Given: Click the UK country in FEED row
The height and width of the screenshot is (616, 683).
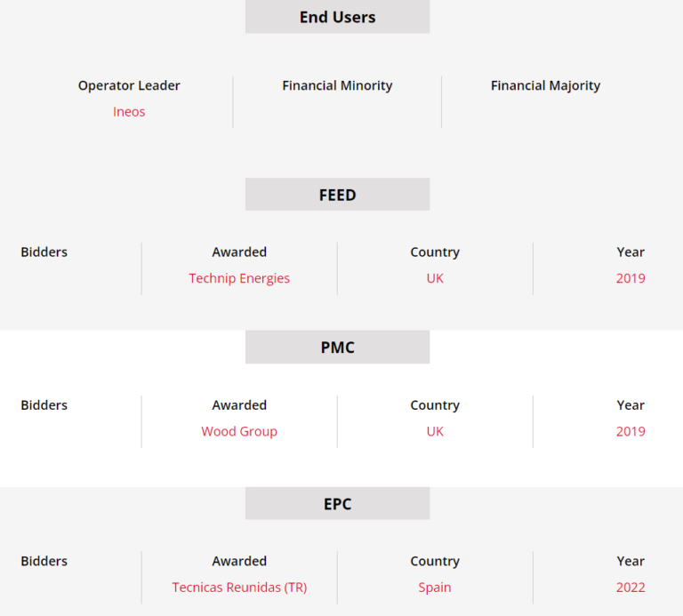Looking at the screenshot, I should (x=435, y=278).
